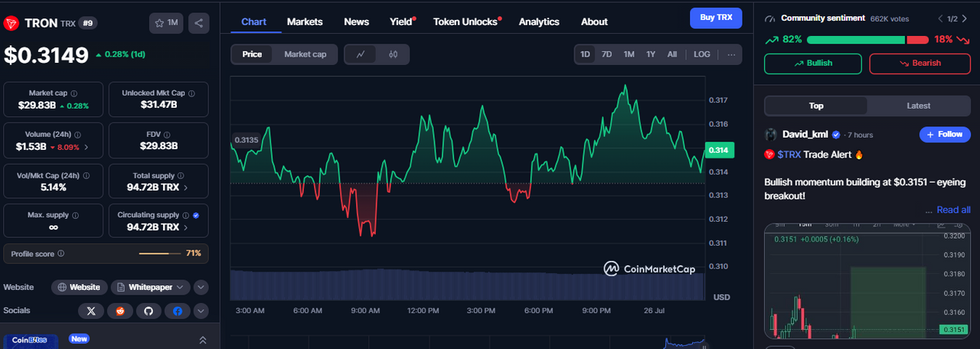This screenshot has width=980, height=349.
Task: Open Unlocked Mkt Cap info icon
Action: pos(191,93)
